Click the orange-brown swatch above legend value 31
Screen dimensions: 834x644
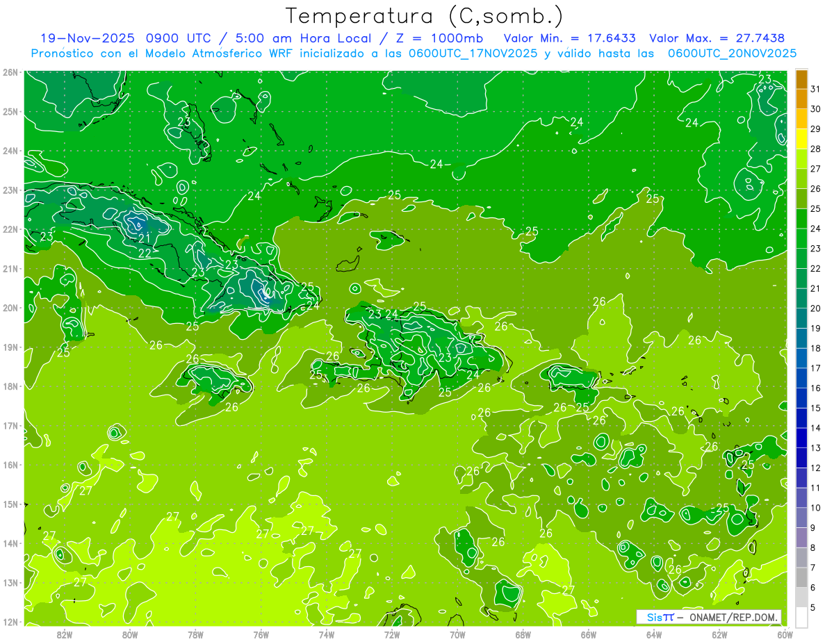(x=801, y=79)
